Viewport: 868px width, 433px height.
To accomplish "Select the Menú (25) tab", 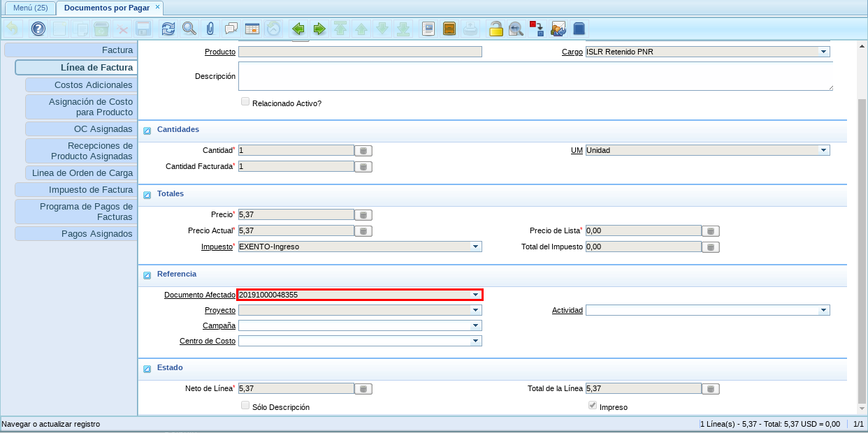I will [x=30, y=8].
